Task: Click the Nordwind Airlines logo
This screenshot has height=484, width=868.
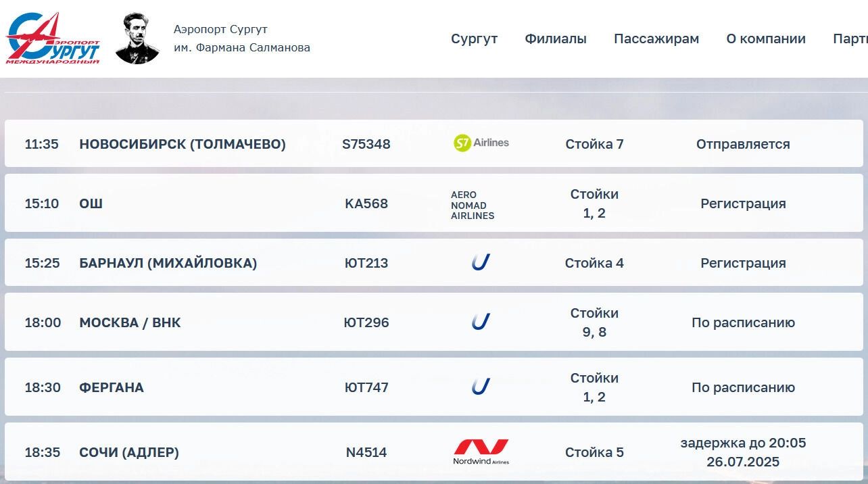Action: [x=481, y=452]
